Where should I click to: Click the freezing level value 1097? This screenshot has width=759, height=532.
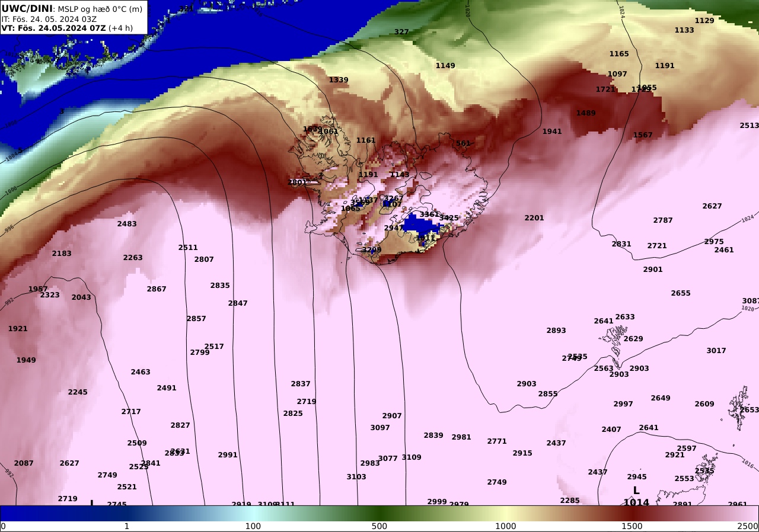[x=617, y=74]
